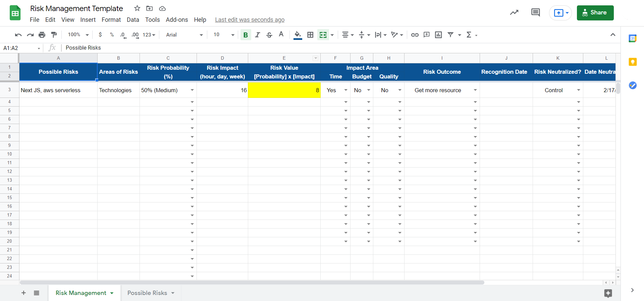
Task: Click the green Share button
Action: pyautogui.click(x=595, y=13)
